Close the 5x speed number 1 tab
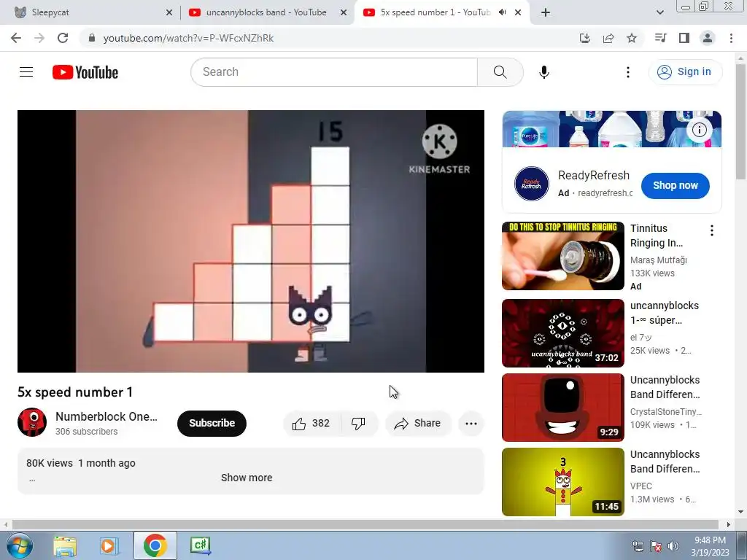The width and height of the screenshot is (747, 560). (518, 12)
